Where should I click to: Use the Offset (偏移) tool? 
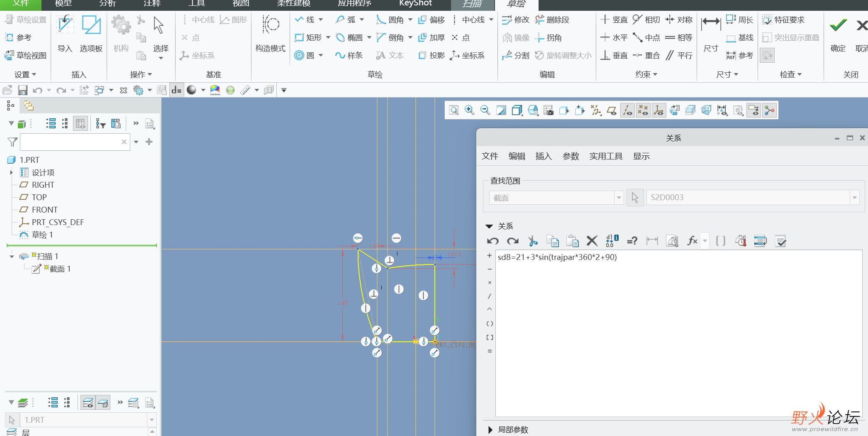click(x=432, y=20)
